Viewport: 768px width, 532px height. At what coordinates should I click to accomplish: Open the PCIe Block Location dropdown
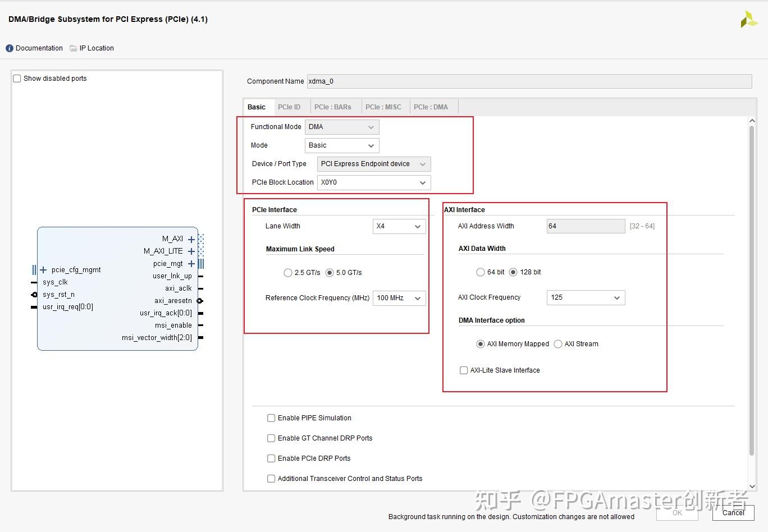pyautogui.click(x=422, y=182)
